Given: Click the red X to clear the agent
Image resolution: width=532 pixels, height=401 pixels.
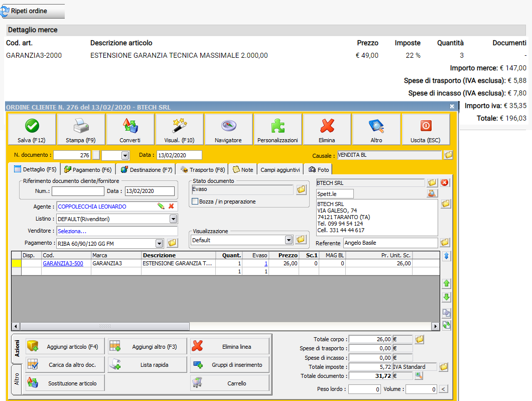Looking at the screenshot, I should click(171, 206).
